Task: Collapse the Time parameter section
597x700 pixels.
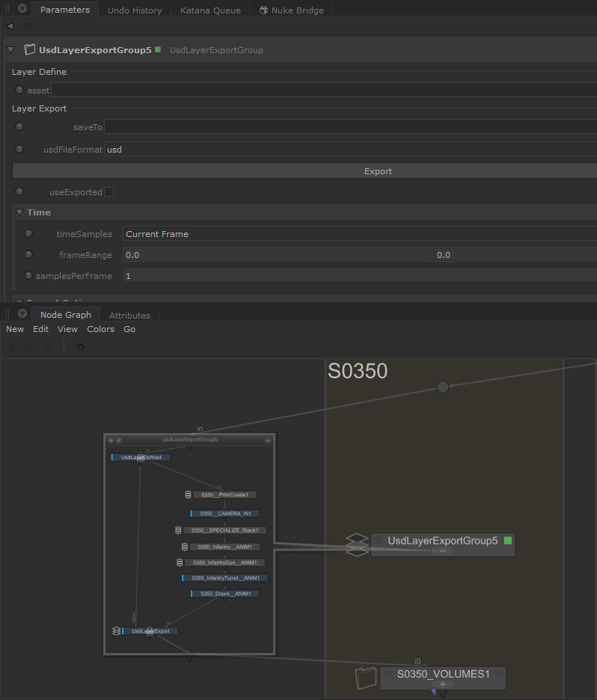Action: tap(19, 212)
